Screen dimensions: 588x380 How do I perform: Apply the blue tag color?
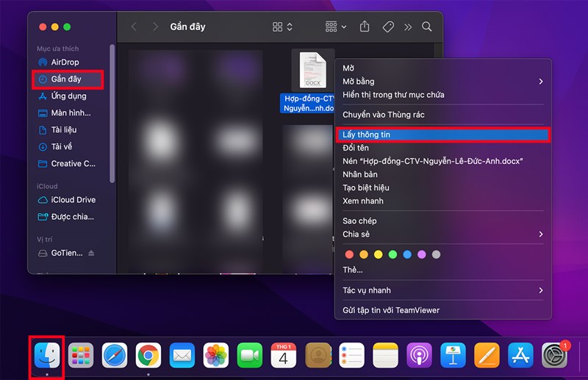click(x=407, y=254)
